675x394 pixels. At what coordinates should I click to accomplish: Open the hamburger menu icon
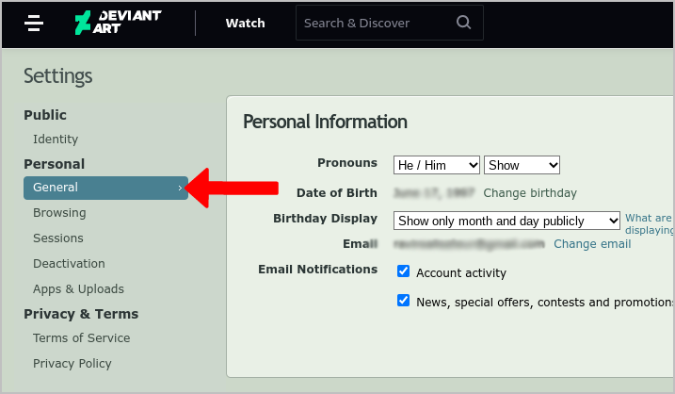34,23
